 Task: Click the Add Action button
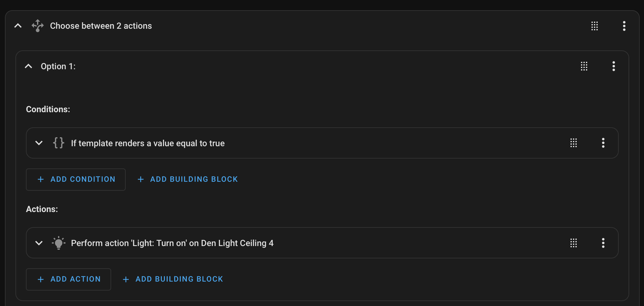69,279
